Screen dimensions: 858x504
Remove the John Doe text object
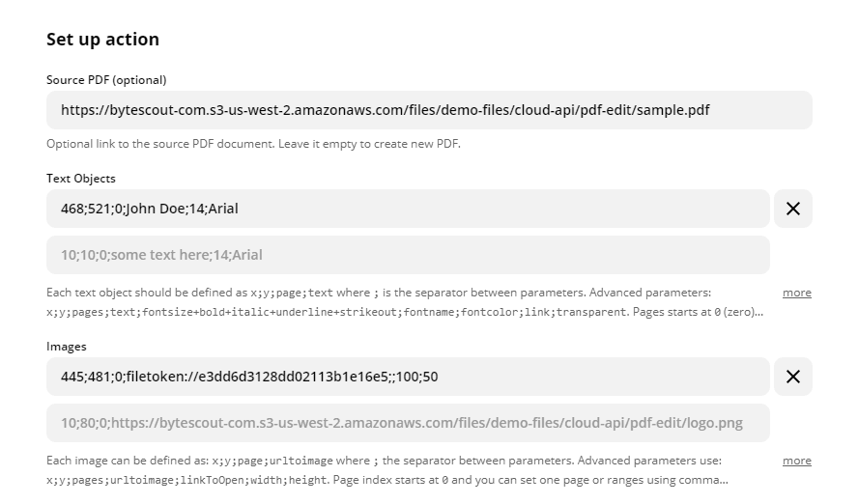tap(792, 209)
